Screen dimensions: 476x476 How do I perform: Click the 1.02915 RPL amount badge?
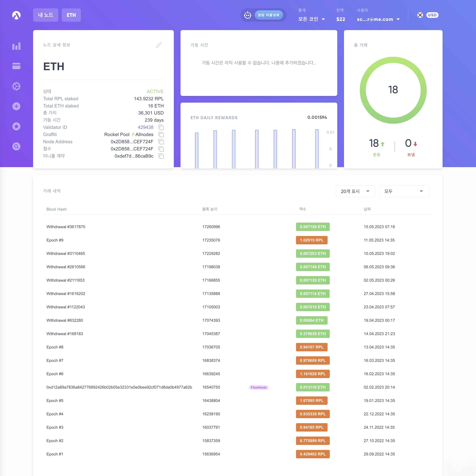(312, 240)
